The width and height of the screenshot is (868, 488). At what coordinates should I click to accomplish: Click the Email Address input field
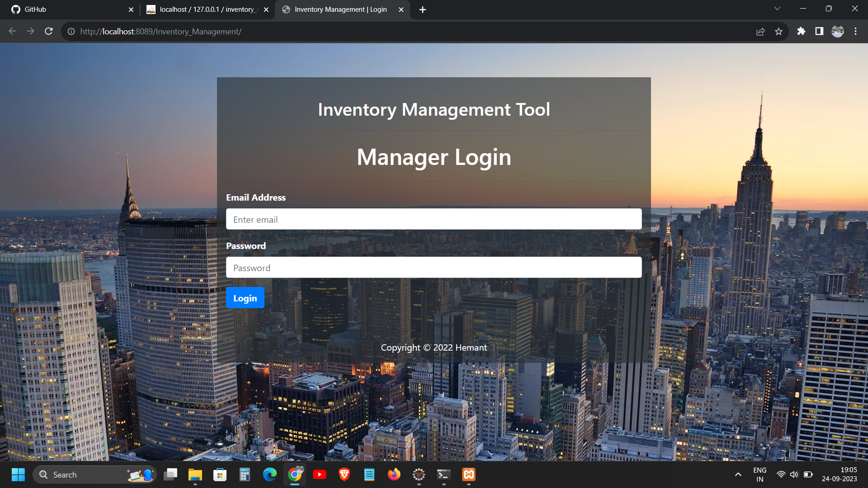click(x=434, y=219)
